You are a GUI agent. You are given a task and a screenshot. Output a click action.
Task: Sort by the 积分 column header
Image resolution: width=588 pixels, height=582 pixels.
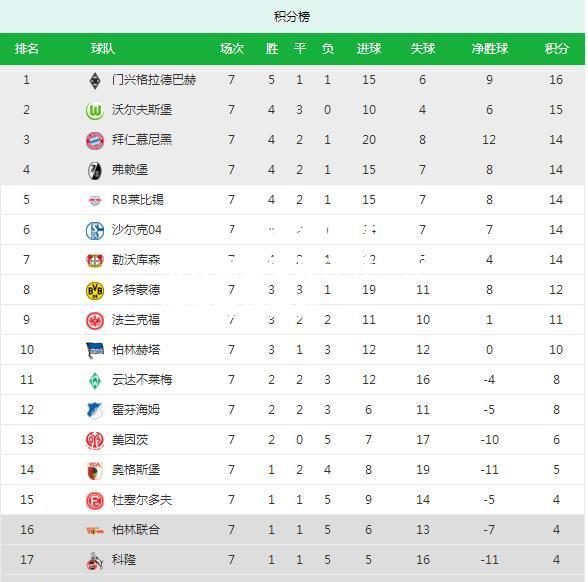(x=556, y=48)
